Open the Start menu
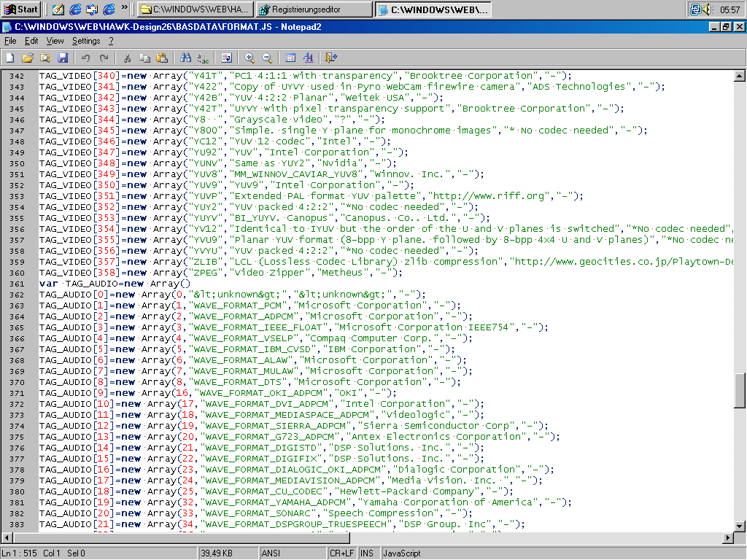The image size is (747, 560). (20, 9)
